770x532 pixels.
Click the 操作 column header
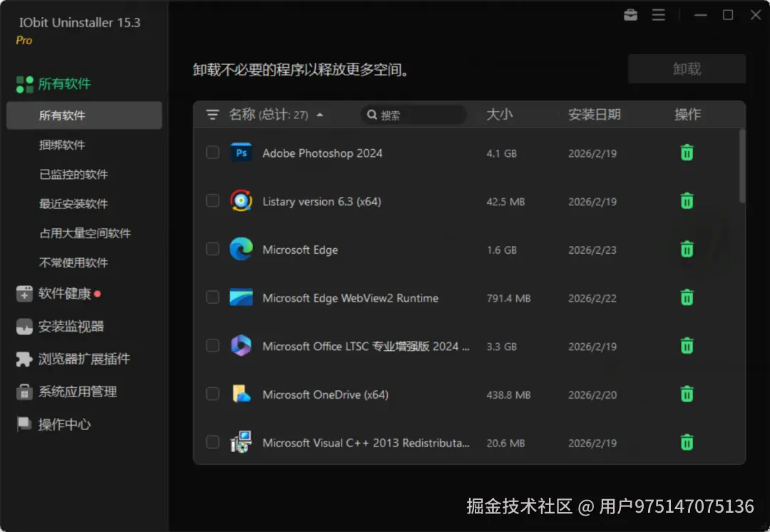coord(687,114)
